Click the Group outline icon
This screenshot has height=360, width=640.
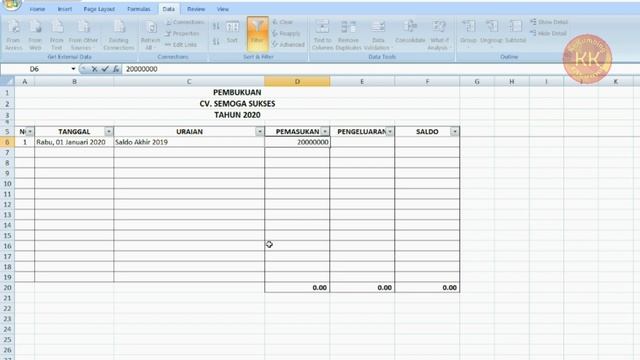(x=469, y=32)
